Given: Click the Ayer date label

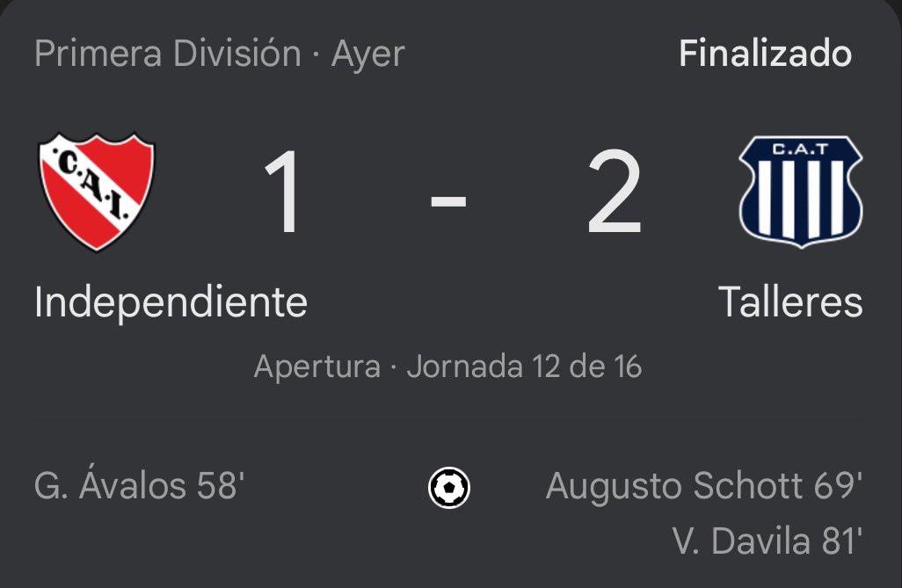Looking at the screenshot, I should 368,54.
